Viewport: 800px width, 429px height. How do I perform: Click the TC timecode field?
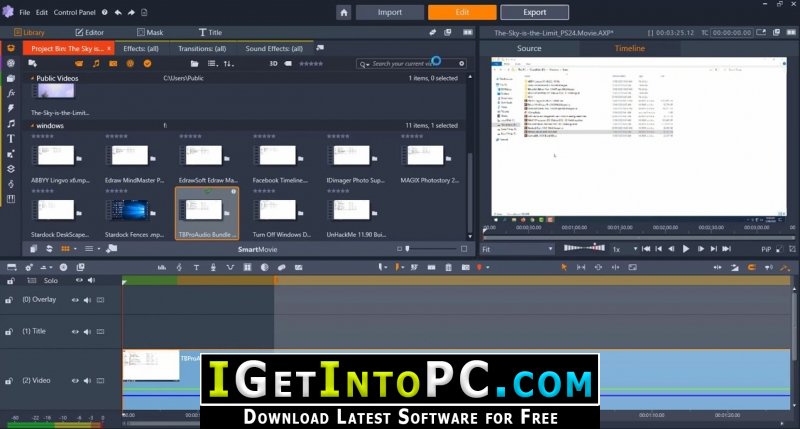(x=732, y=33)
